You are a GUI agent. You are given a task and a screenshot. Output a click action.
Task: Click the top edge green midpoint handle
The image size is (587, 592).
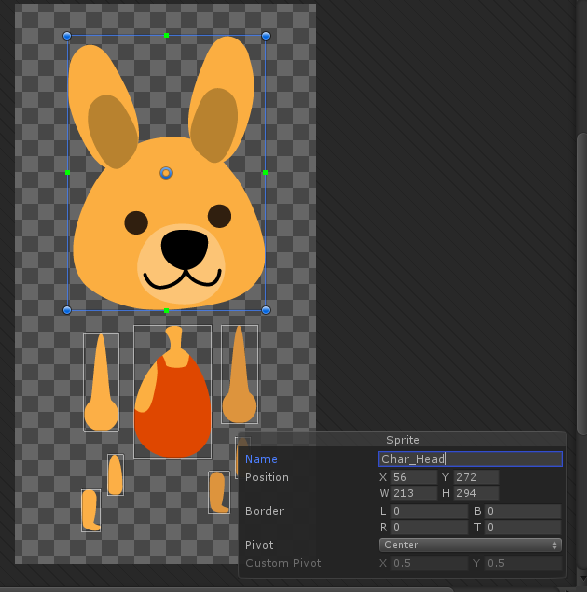(166, 35)
